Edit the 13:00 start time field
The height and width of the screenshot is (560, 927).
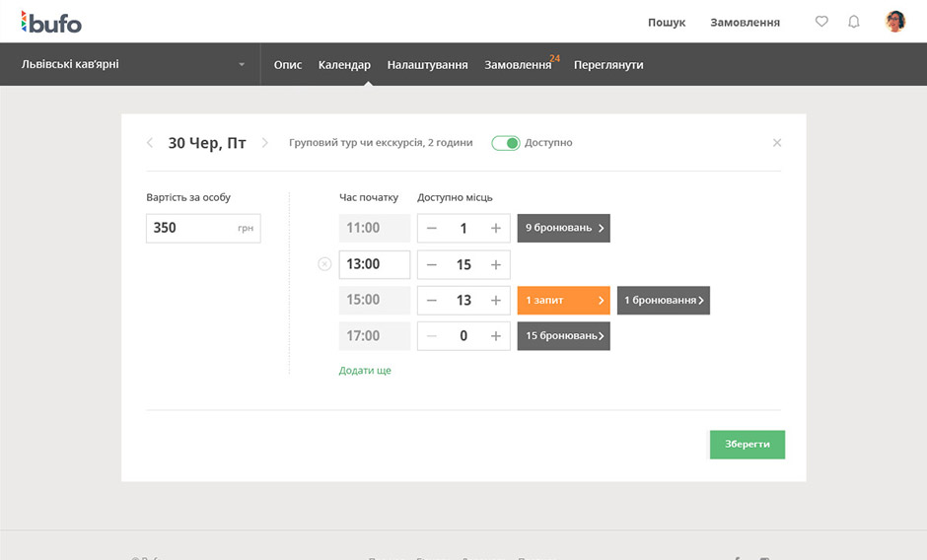(374, 265)
